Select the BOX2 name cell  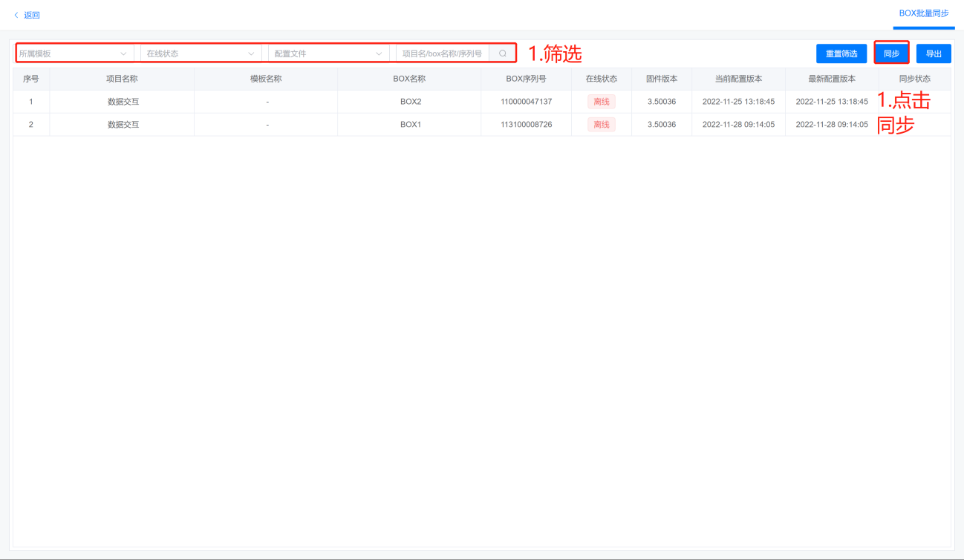coord(411,102)
